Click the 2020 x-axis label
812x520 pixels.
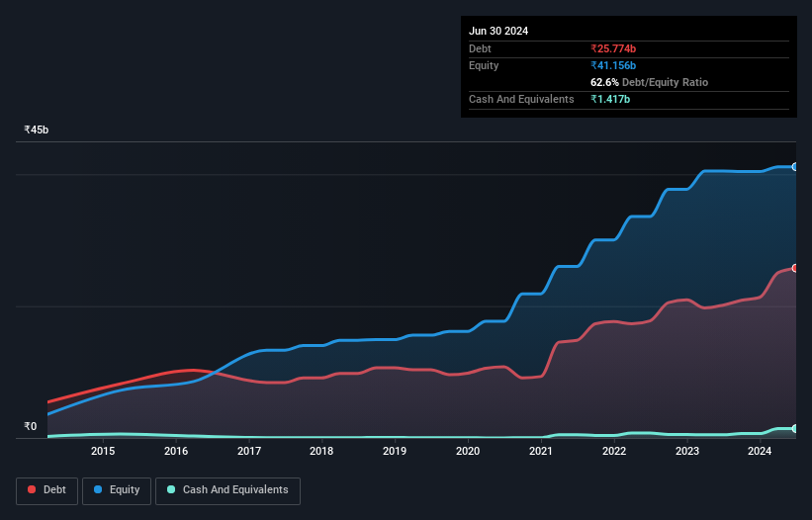[468, 451]
